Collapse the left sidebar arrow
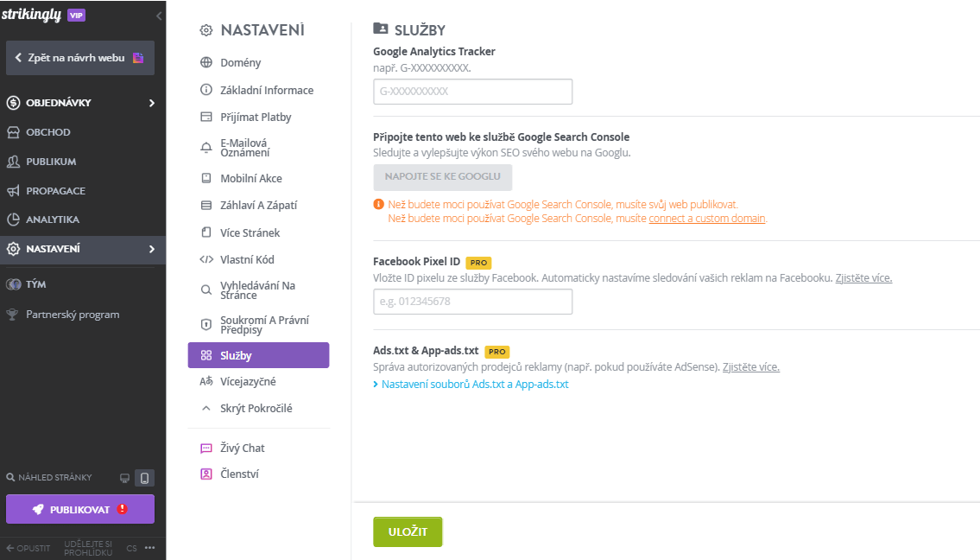The height and width of the screenshot is (560, 980). [159, 16]
